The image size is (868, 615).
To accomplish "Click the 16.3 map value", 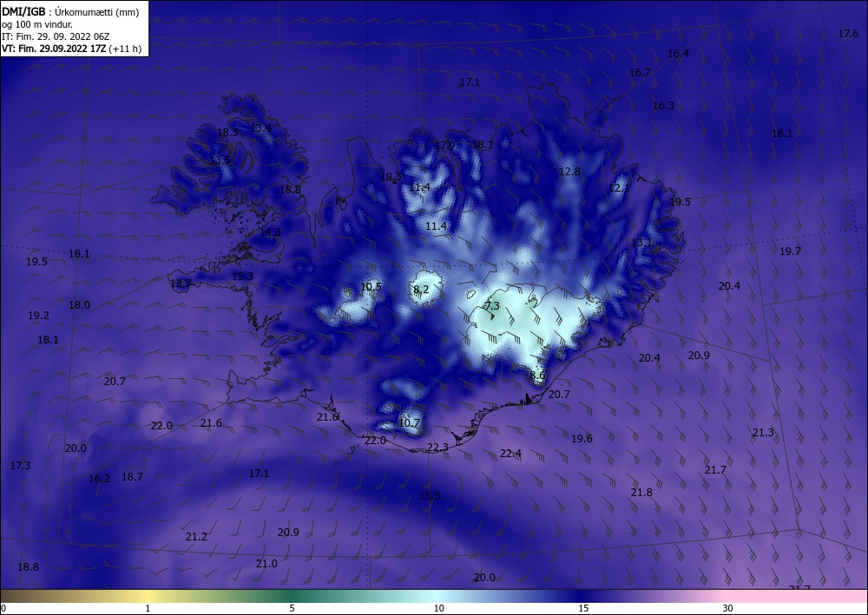I will coord(663,105).
